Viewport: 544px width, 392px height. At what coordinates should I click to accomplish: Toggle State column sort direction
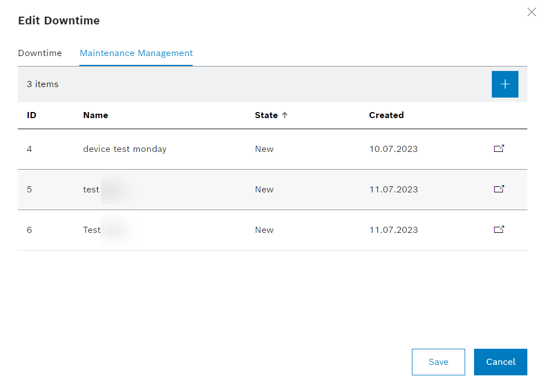[x=285, y=115]
